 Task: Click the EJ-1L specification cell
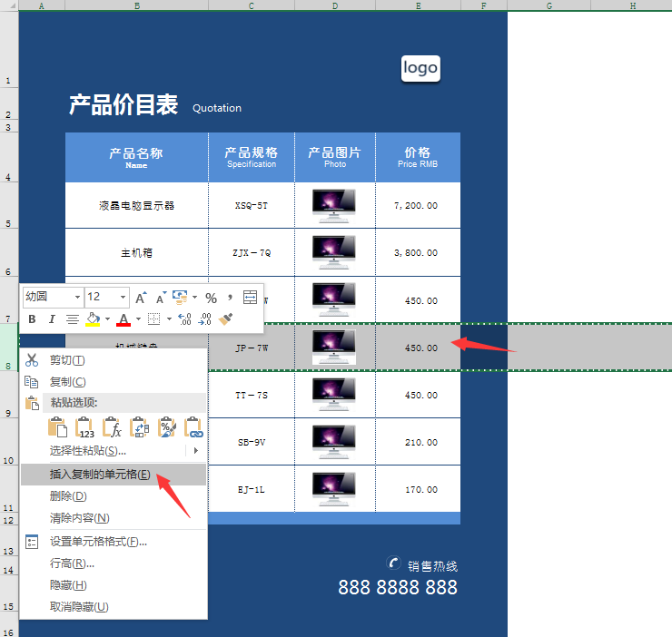pos(252,489)
